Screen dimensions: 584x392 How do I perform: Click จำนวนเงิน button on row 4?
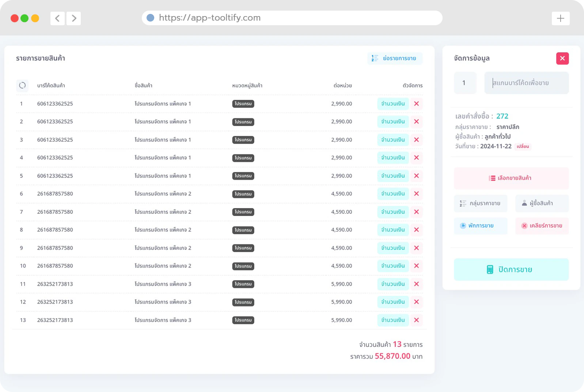(393, 158)
